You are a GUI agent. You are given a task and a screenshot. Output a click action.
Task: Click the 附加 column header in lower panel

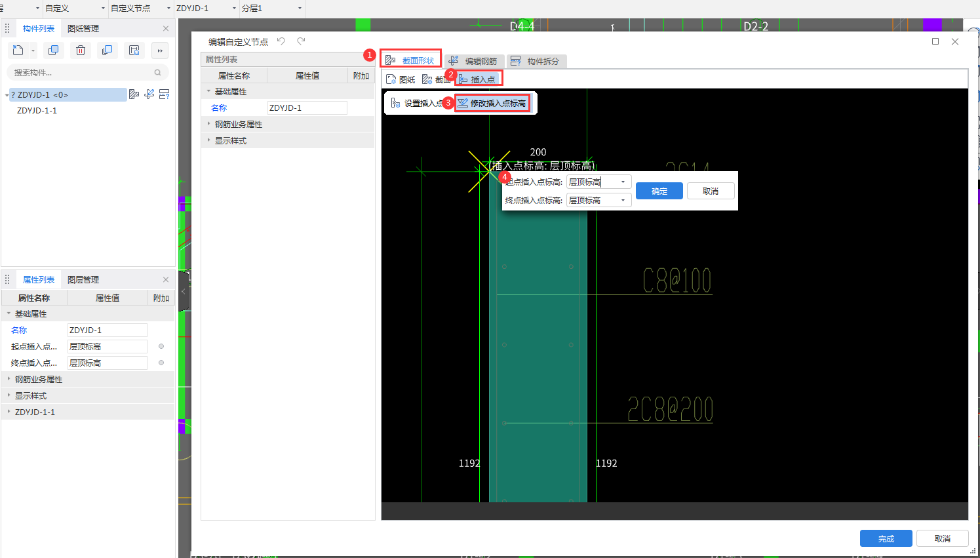161,298
